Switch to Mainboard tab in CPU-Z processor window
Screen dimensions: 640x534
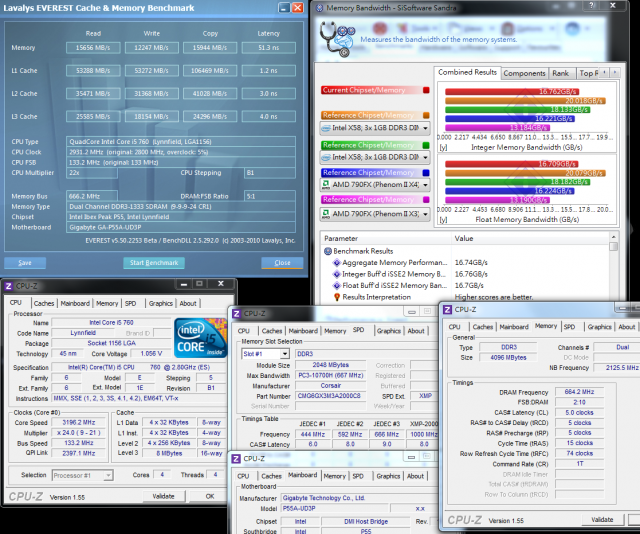pyautogui.click(x=75, y=303)
